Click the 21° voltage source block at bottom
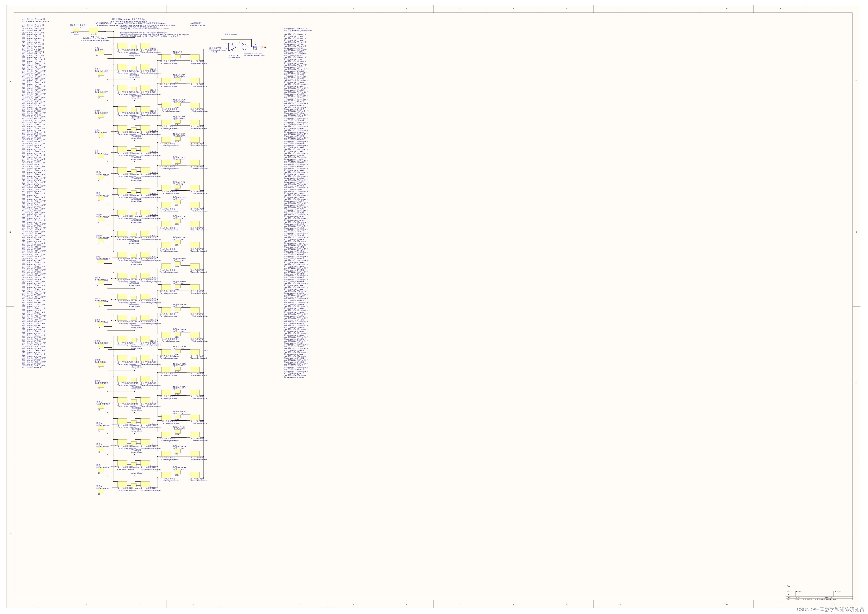The height and width of the screenshot is (614, 868). click(101, 491)
